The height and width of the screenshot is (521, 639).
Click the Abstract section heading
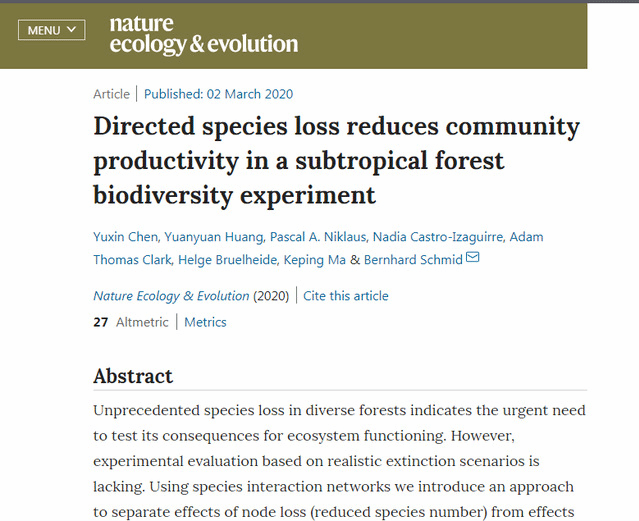point(133,376)
